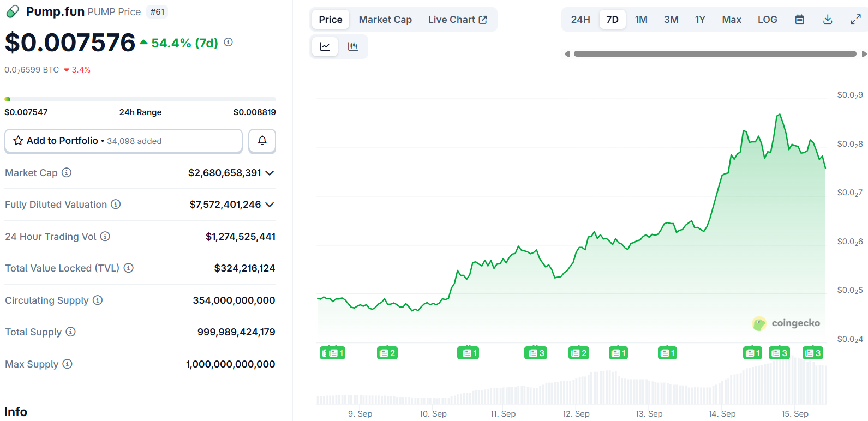Screen dimensions: 868x421
Task: Click the Info section heading
Action: pos(16,412)
